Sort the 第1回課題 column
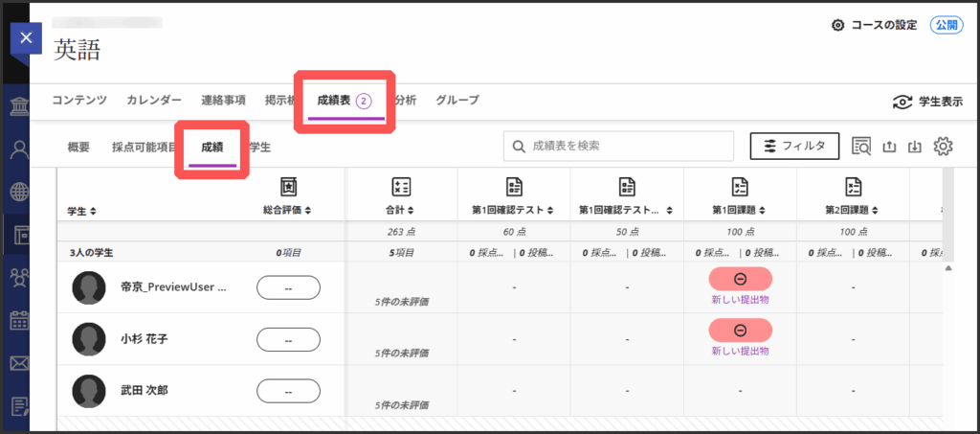Viewport: 980px width, 434px height. [740, 209]
